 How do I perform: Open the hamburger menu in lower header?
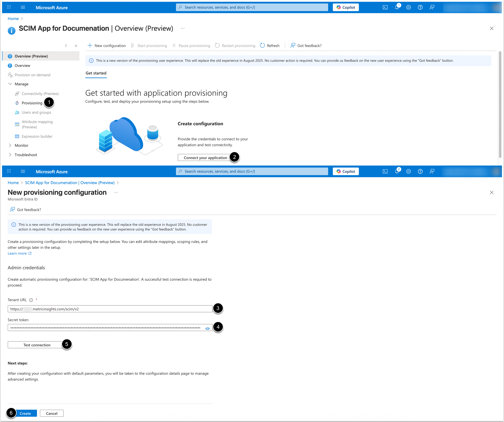(23, 171)
